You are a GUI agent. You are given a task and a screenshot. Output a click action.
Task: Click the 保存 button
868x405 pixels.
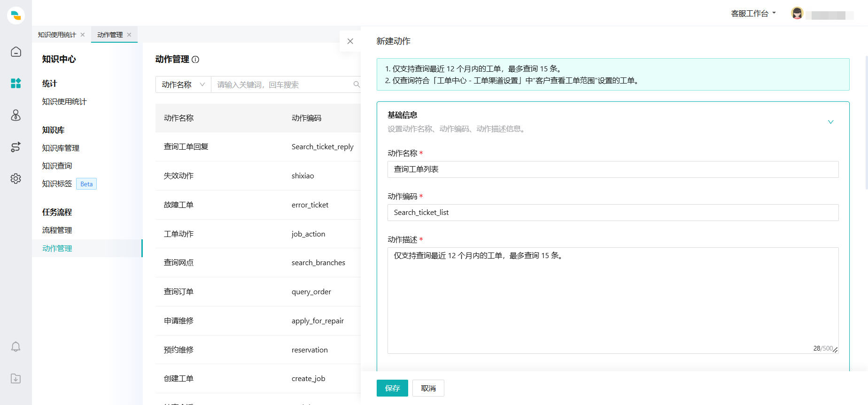pos(392,388)
